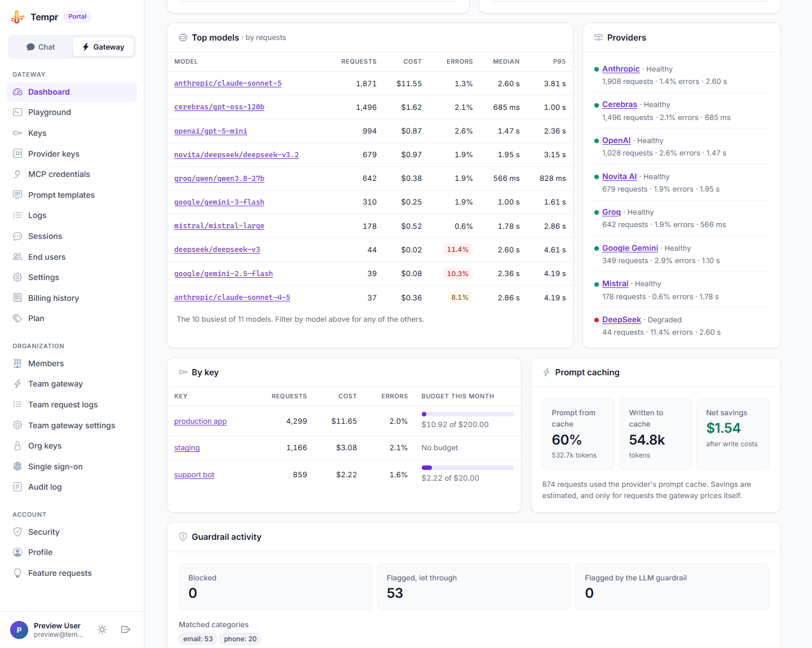This screenshot has width=812, height=648.
Task: Open the Logs page
Action: 72,215
